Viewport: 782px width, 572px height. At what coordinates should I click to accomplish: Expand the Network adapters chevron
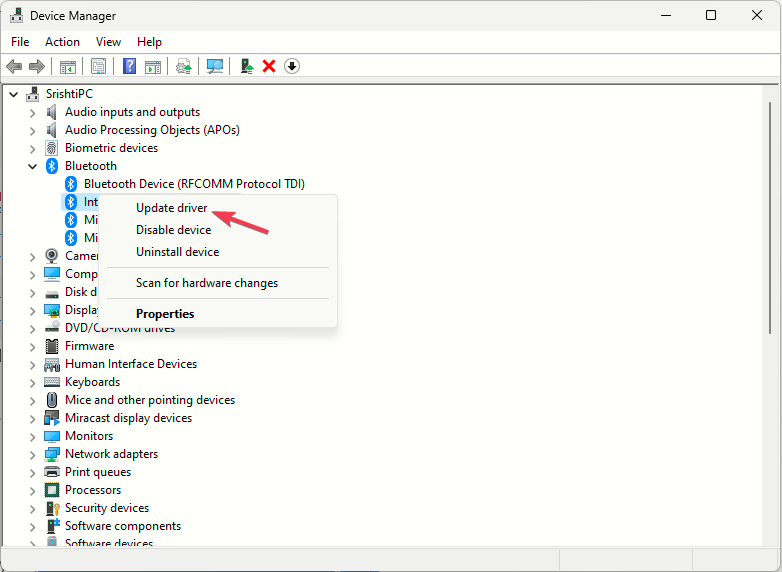[x=32, y=455]
